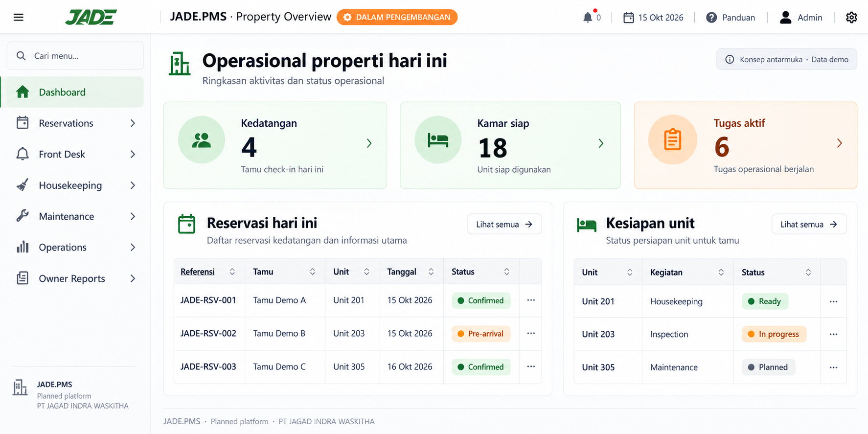Select Dashboard in the sidebar
This screenshot has height=434, width=868.
[72, 92]
